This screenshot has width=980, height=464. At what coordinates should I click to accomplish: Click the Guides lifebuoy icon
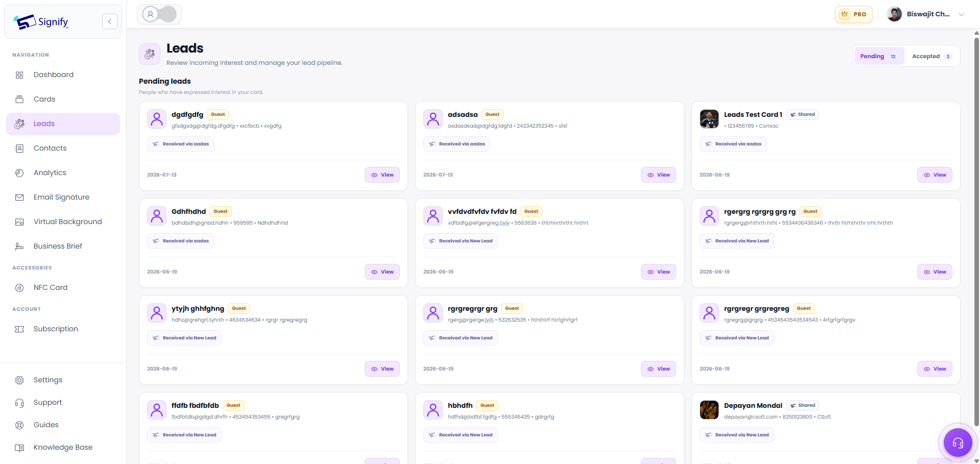pyautogui.click(x=19, y=425)
